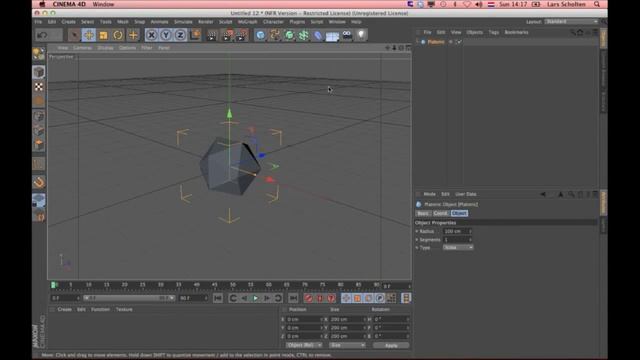Click Render to Picture Viewer icon
640x360 pixels.
pyautogui.click(x=227, y=35)
